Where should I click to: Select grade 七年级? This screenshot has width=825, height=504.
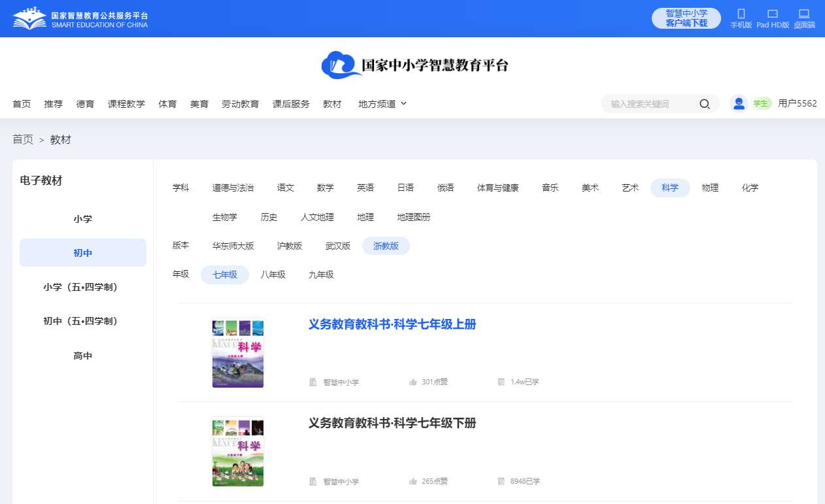225,275
